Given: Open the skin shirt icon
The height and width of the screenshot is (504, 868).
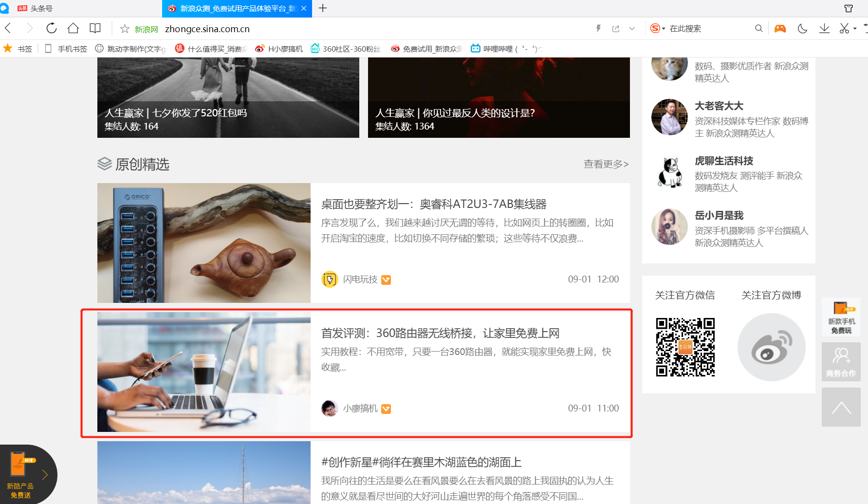Looking at the screenshot, I should pos(849,8).
